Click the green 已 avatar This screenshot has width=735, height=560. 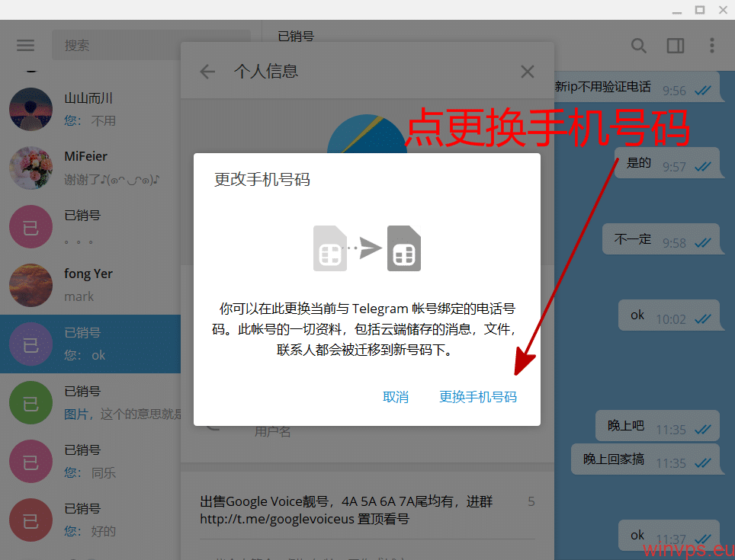tap(31, 403)
